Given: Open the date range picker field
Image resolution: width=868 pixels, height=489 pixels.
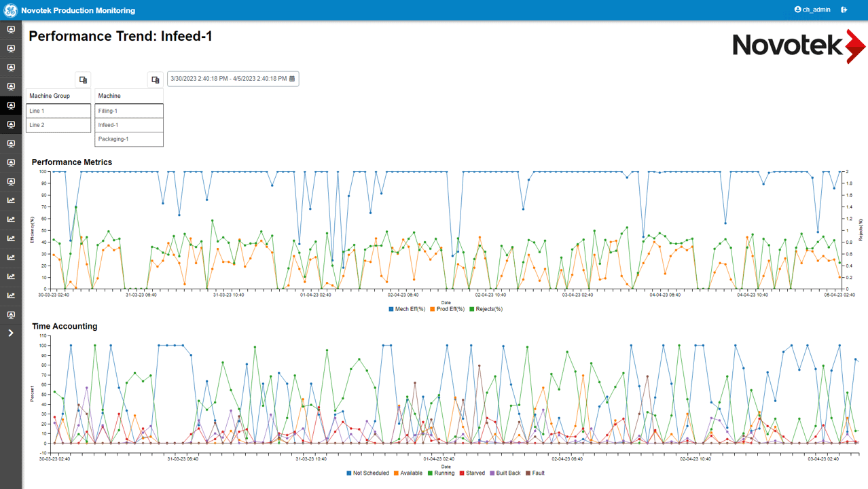Looking at the screenshot, I should pyautogui.click(x=228, y=79).
